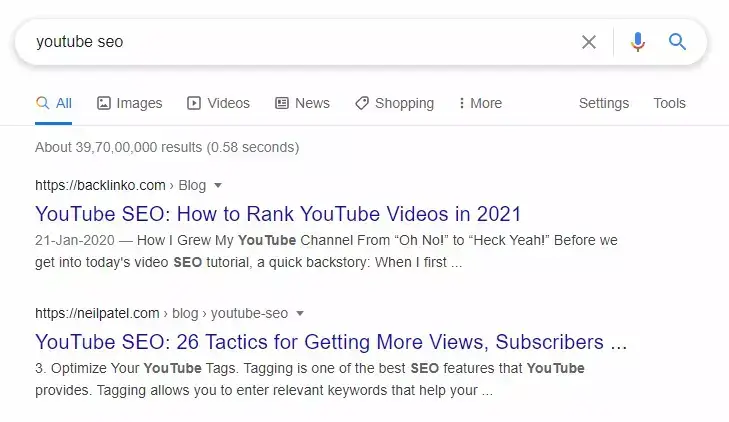Click the https://backlinko.com breadcrumb URL
The image size is (729, 422).
click(x=100, y=185)
